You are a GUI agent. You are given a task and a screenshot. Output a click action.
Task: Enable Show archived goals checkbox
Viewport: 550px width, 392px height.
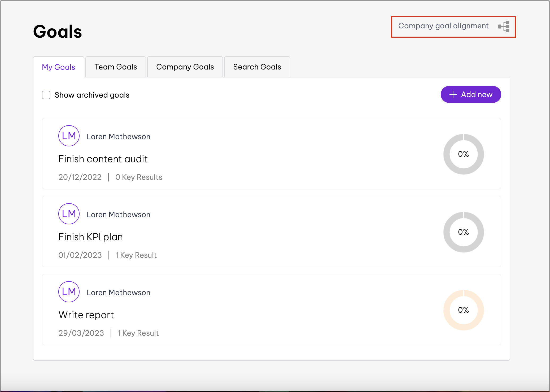click(46, 95)
